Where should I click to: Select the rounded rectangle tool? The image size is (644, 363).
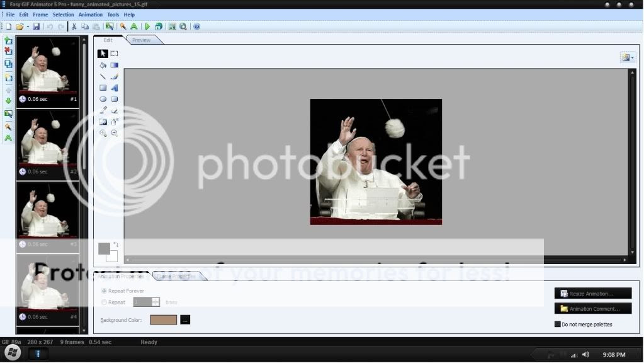pos(114,99)
